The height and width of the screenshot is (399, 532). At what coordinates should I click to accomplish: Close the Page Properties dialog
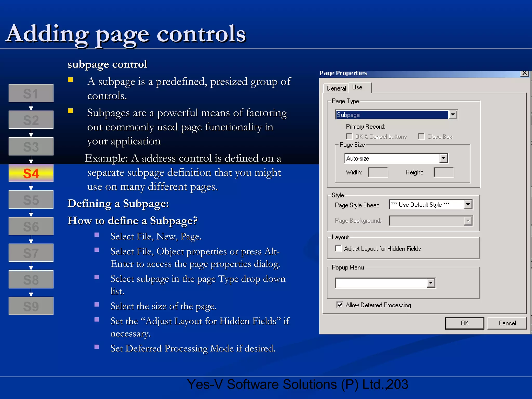click(524, 73)
